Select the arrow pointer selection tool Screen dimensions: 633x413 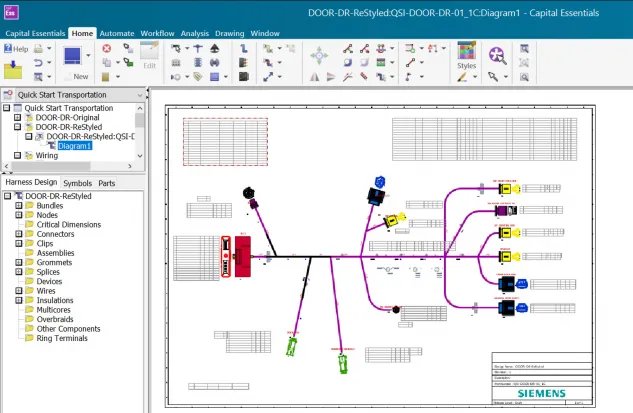tap(493, 76)
